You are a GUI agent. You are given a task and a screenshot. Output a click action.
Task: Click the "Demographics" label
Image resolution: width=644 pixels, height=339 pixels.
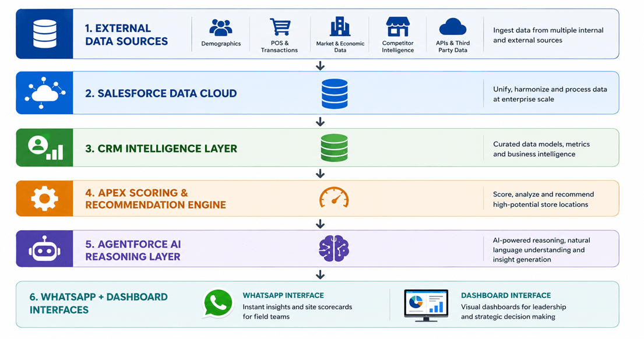(x=221, y=44)
